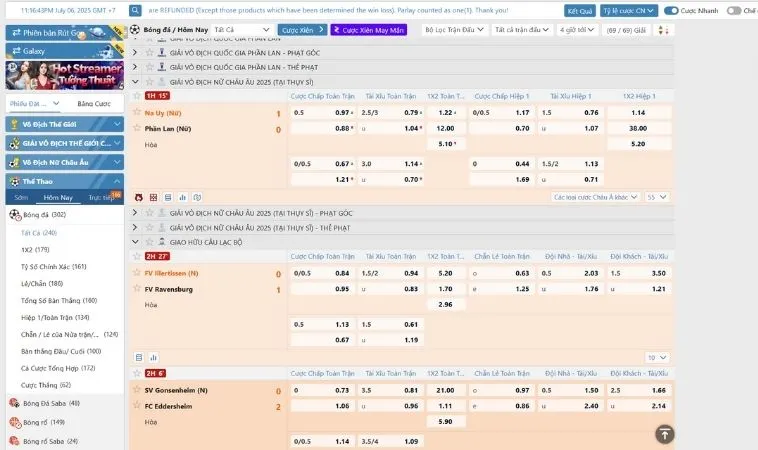Screen dimensions: 758x450
Task: Select odds 5.20 for FV Illertissen 1X2
Action: click(445, 273)
